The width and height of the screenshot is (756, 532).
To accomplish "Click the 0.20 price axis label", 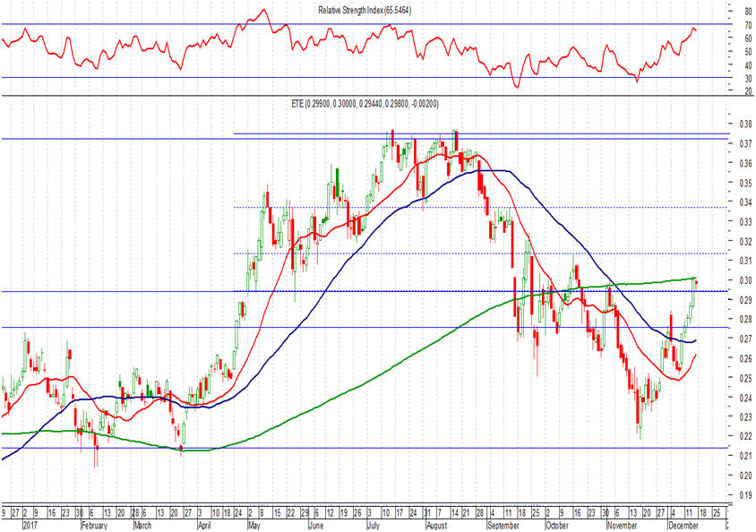I will [746, 476].
